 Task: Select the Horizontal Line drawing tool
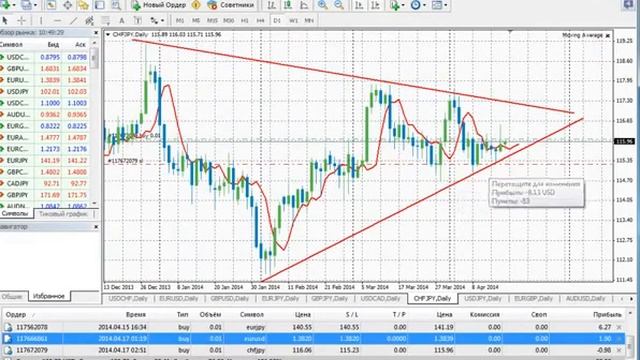point(57,20)
